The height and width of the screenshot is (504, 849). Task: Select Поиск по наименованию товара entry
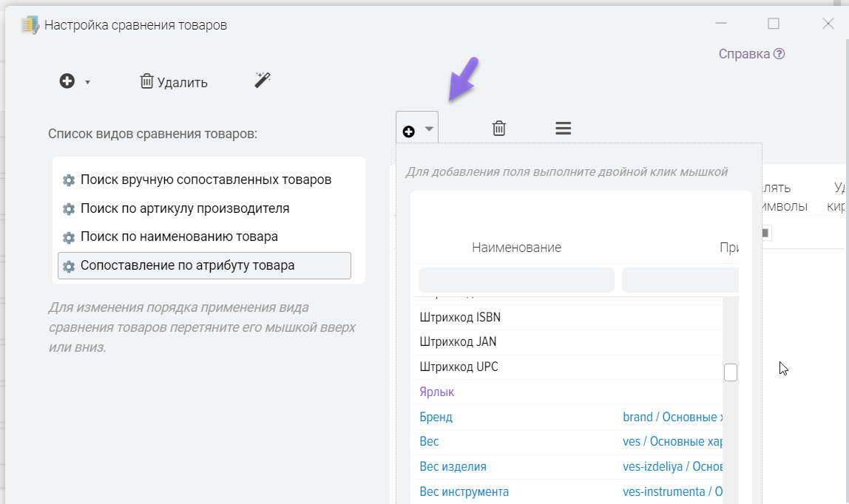tap(179, 237)
